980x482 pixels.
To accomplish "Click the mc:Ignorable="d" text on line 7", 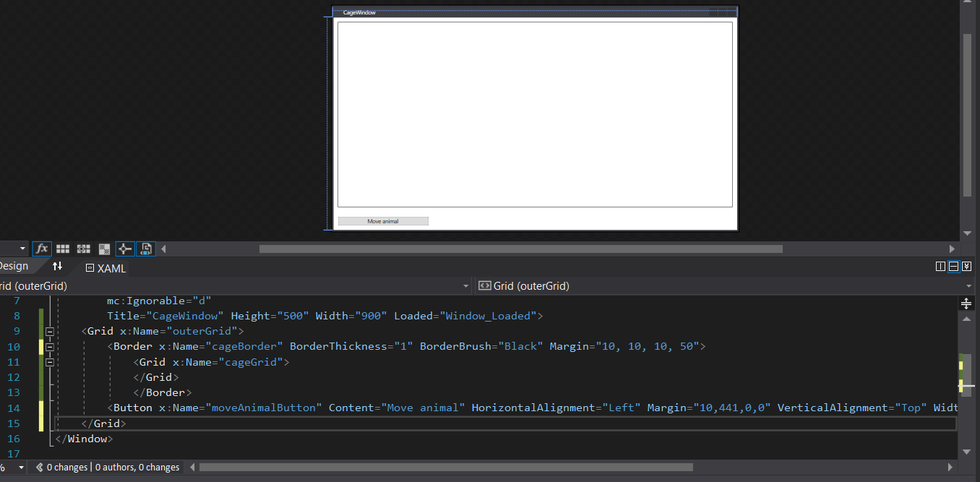I will coord(159,301).
